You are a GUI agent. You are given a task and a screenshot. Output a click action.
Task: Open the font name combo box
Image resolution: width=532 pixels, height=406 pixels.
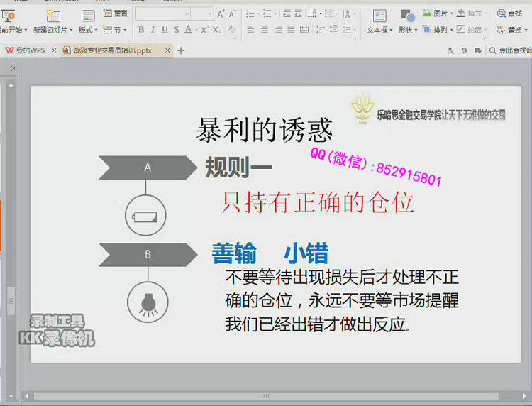pyautogui.click(x=163, y=13)
